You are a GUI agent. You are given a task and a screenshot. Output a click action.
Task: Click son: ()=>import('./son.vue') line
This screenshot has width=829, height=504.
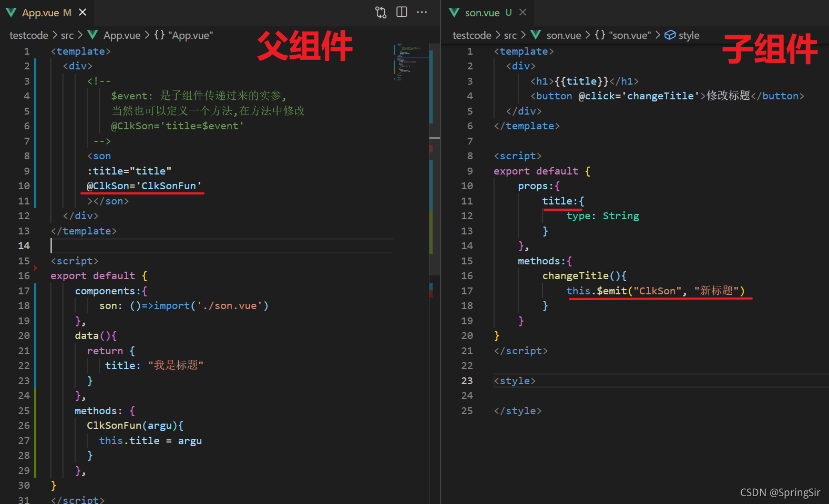pos(184,305)
